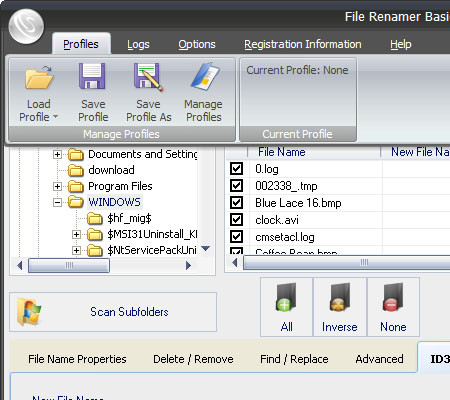Click the Current Profile: None label
Viewport: 450px width, 400px height.
[297, 70]
